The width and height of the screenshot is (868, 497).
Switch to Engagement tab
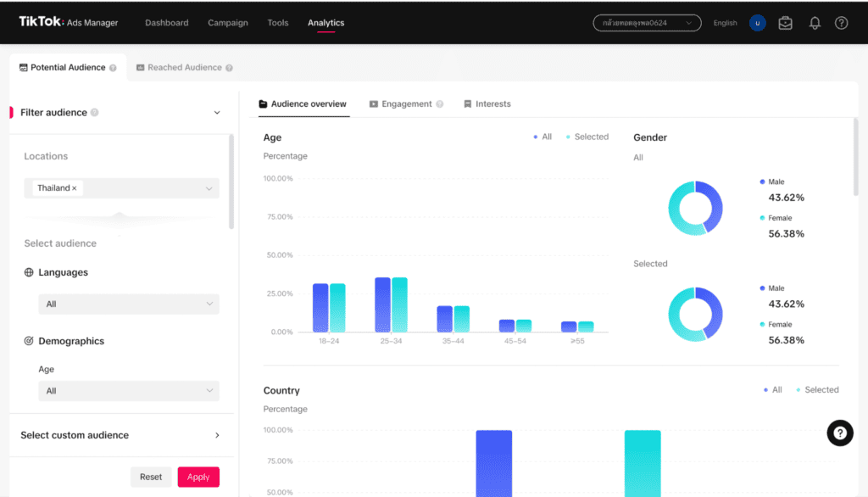click(406, 103)
